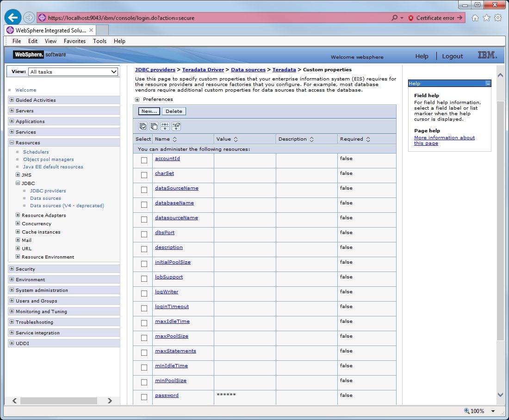The height and width of the screenshot is (420, 509).
Task: Select the lobSupport row checkbox
Action: tap(144, 279)
